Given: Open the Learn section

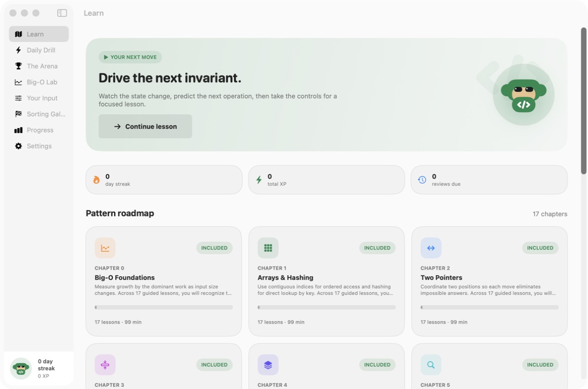Looking at the screenshot, I should (x=39, y=34).
